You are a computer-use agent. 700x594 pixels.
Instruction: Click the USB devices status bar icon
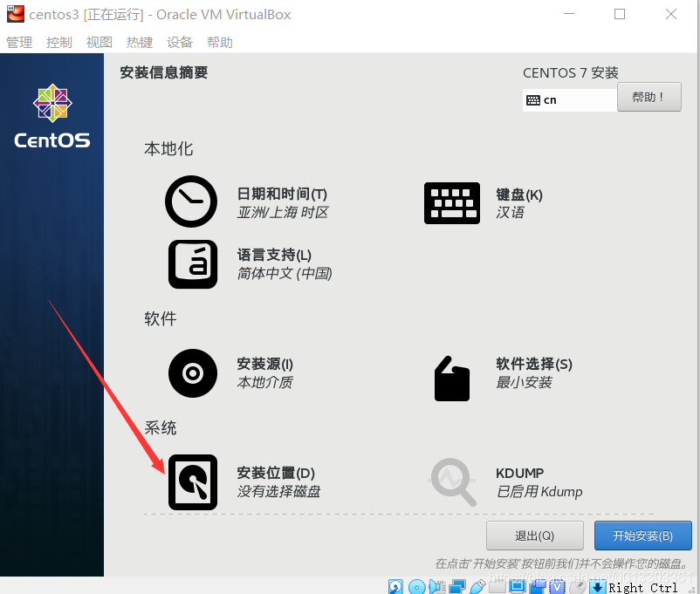click(x=477, y=587)
